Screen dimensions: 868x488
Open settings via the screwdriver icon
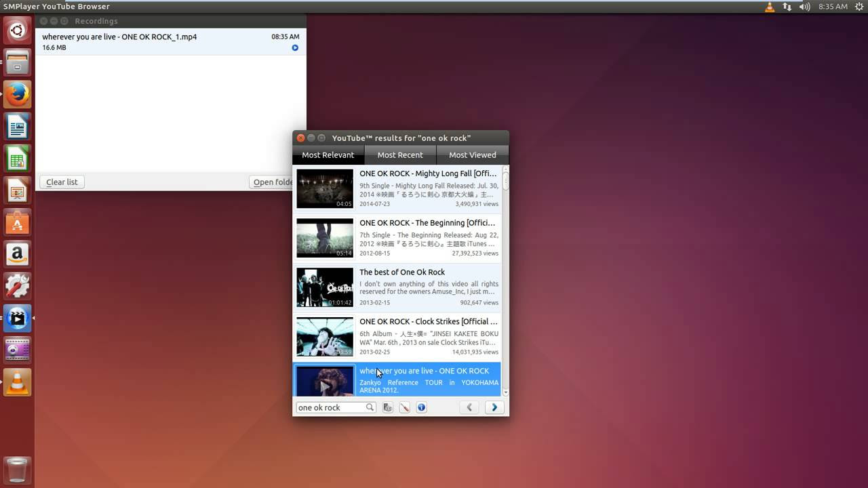pyautogui.click(x=405, y=407)
